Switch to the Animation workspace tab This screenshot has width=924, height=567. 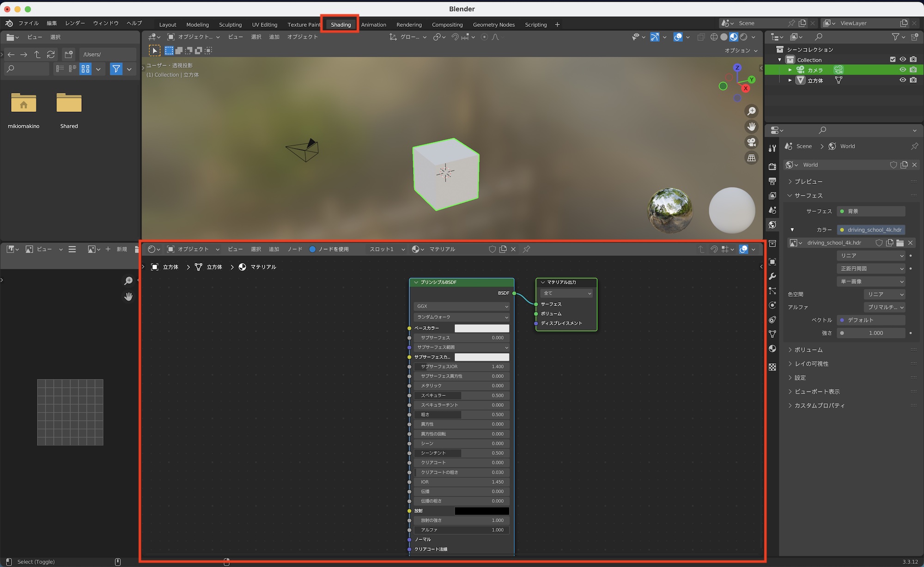click(x=373, y=24)
